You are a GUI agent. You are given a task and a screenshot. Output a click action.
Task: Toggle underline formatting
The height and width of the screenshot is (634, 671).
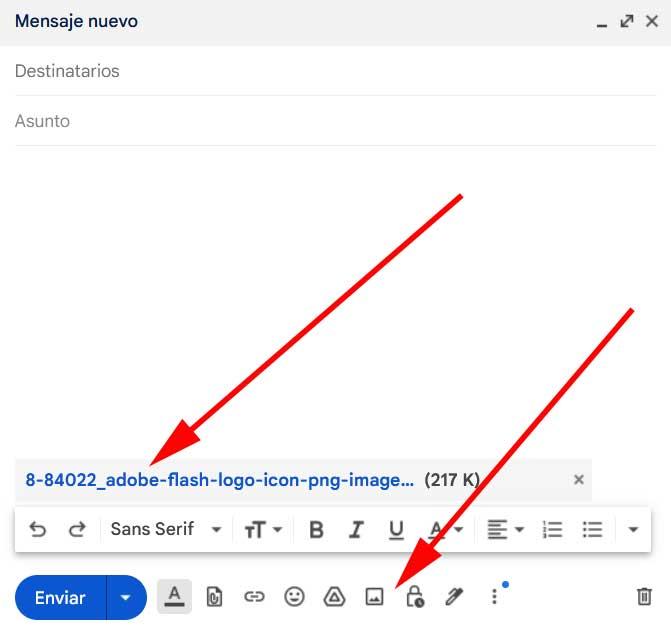(396, 530)
